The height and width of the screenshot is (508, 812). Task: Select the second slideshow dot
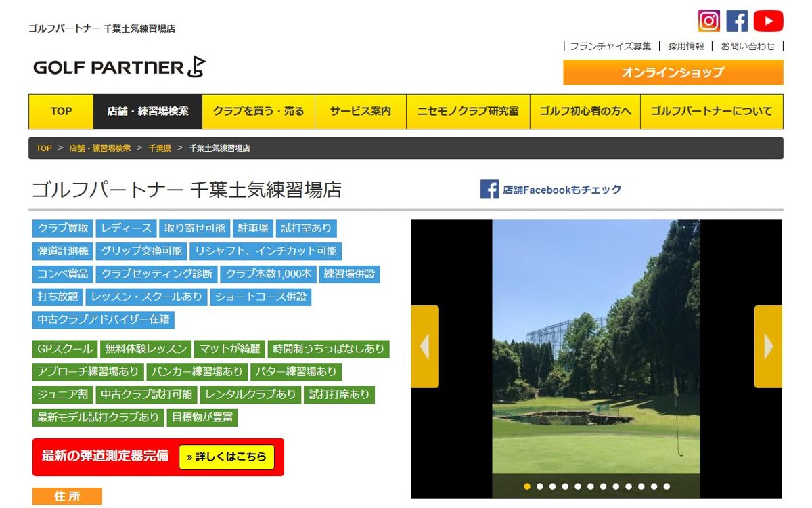[540, 486]
